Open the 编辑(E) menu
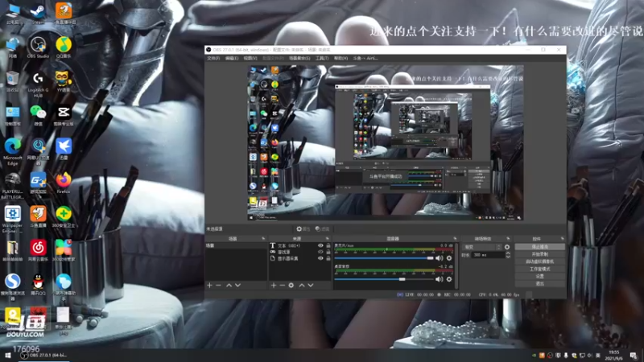 tap(232, 58)
